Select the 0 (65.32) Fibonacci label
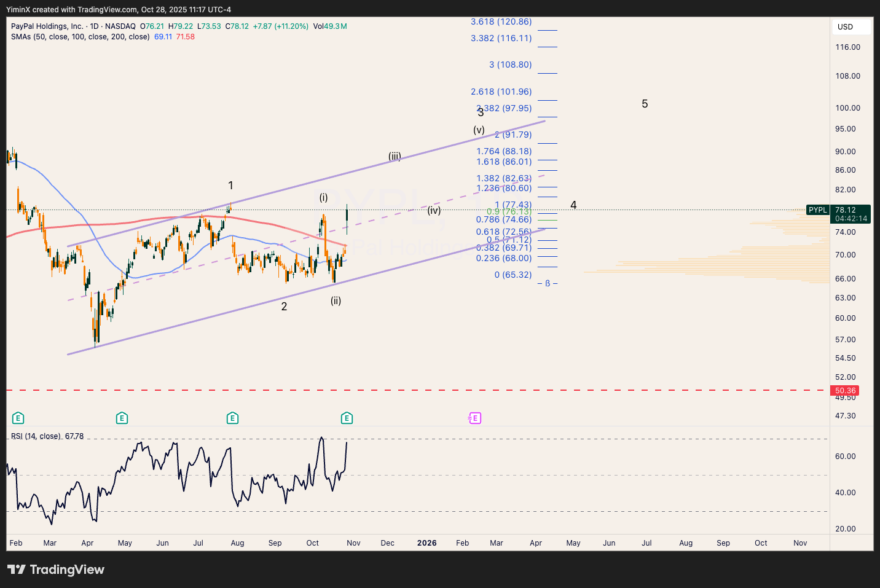Image resolution: width=880 pixels, height=588 pixels. [x=513, y=275]
